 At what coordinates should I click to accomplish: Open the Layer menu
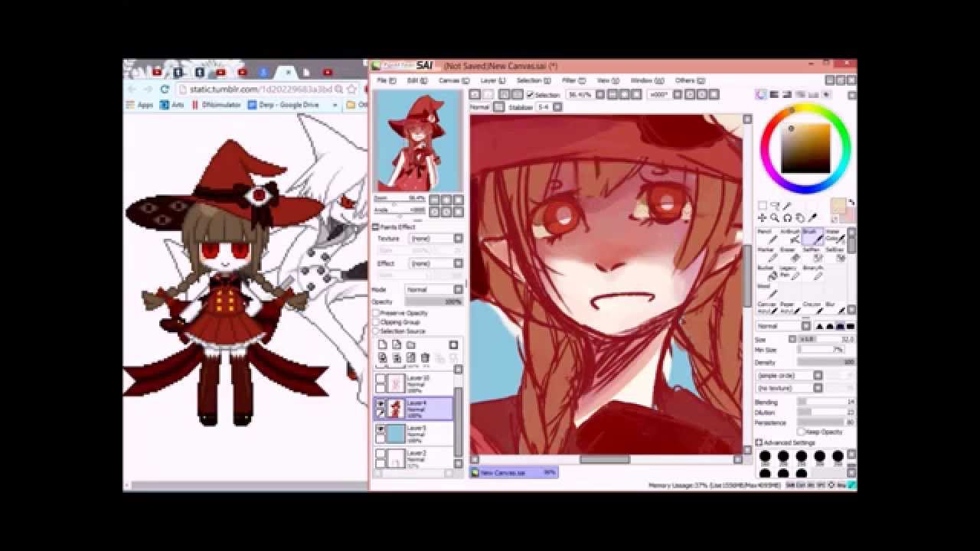pyautogui.click(x=492, y=80)
